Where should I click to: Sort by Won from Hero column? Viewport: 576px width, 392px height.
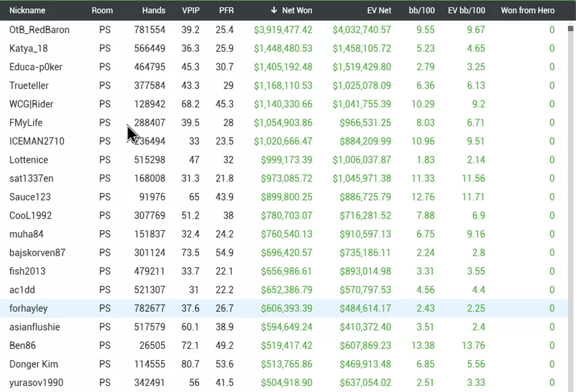(527, 10)
